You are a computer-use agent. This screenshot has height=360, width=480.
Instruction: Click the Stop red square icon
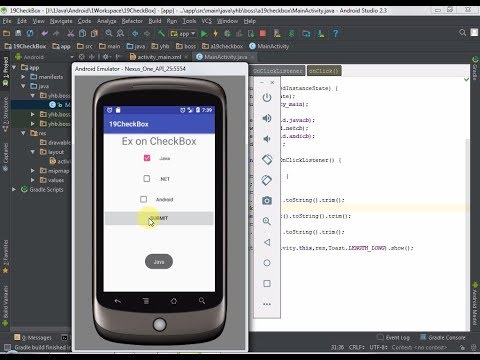coord(263,33)
